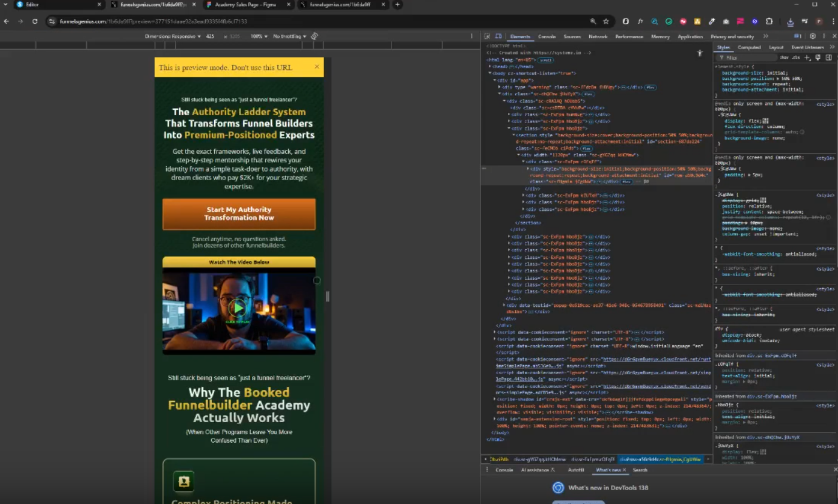The width and height of the screenshot is (838, 504).
Task: Click the issues counter badge in DevTools
Action: 797,36
